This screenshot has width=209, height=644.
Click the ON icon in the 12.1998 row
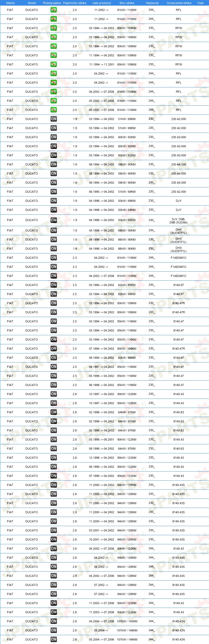point(54,458)
